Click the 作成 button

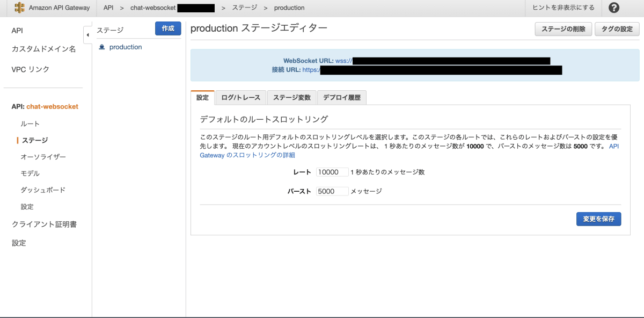pos(168,29)
